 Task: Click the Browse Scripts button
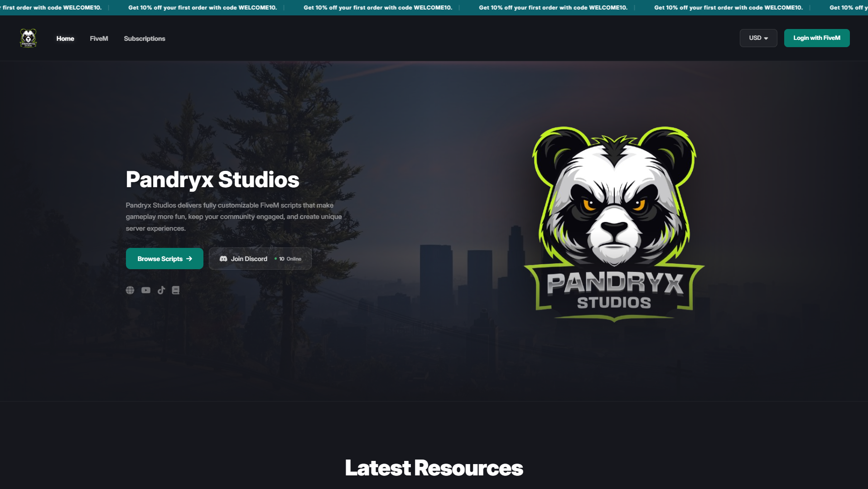pos(164,259)
